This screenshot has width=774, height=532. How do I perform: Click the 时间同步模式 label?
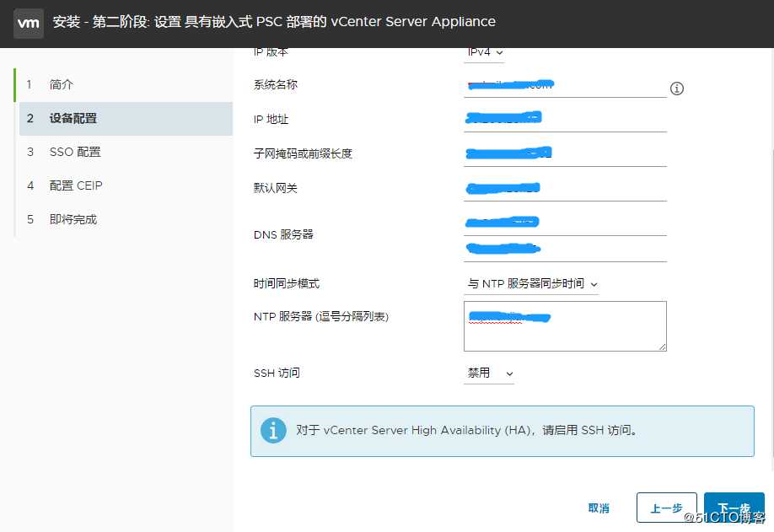tap(287, 284)
